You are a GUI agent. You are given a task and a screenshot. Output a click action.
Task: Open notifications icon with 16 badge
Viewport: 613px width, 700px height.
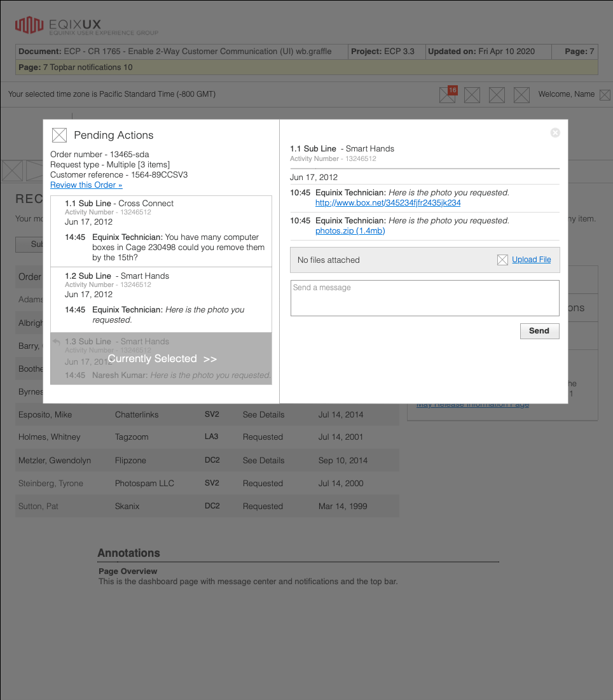(x=448, y=95)
